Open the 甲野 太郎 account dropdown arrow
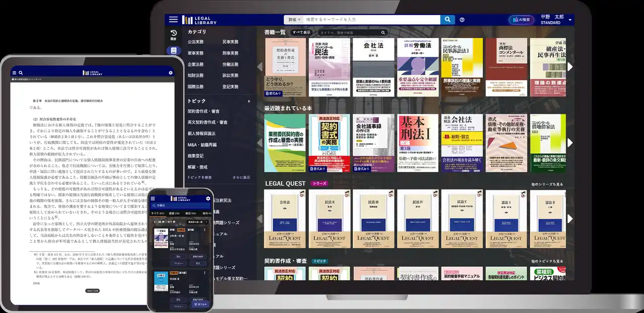Image resolution: width=644 pixels, height=313 pixels. [x=570, y=20]
